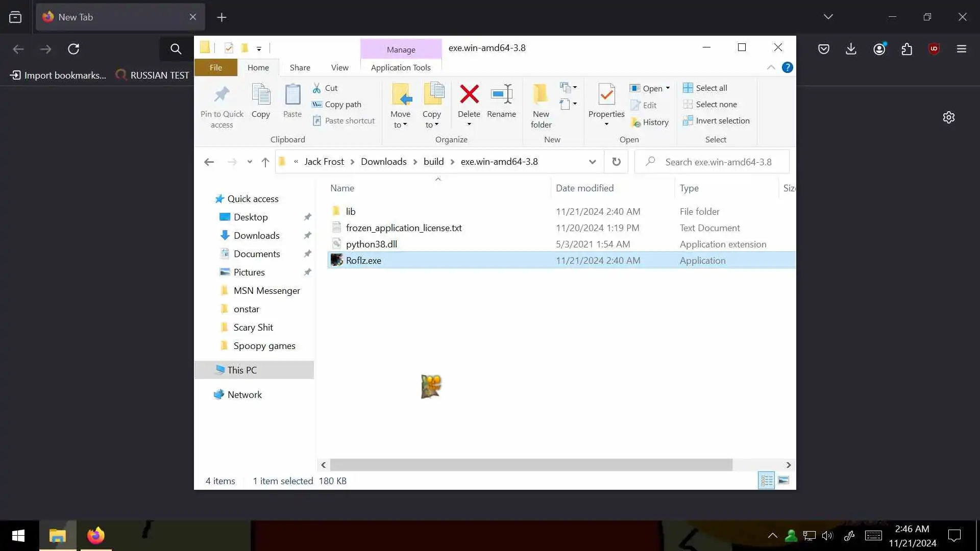
Task: Open address bar history dropdown chevron
Action: tap(592, 162)
